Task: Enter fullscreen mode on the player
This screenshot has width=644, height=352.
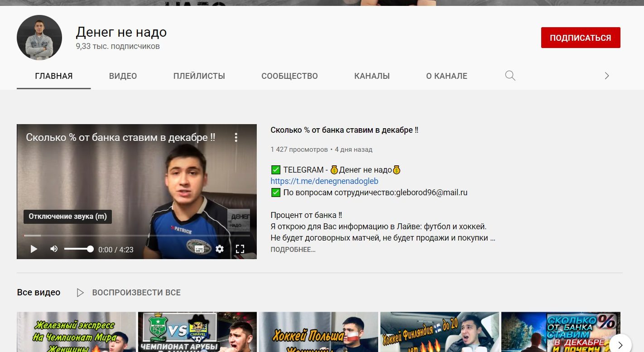Action: (240, 249)
